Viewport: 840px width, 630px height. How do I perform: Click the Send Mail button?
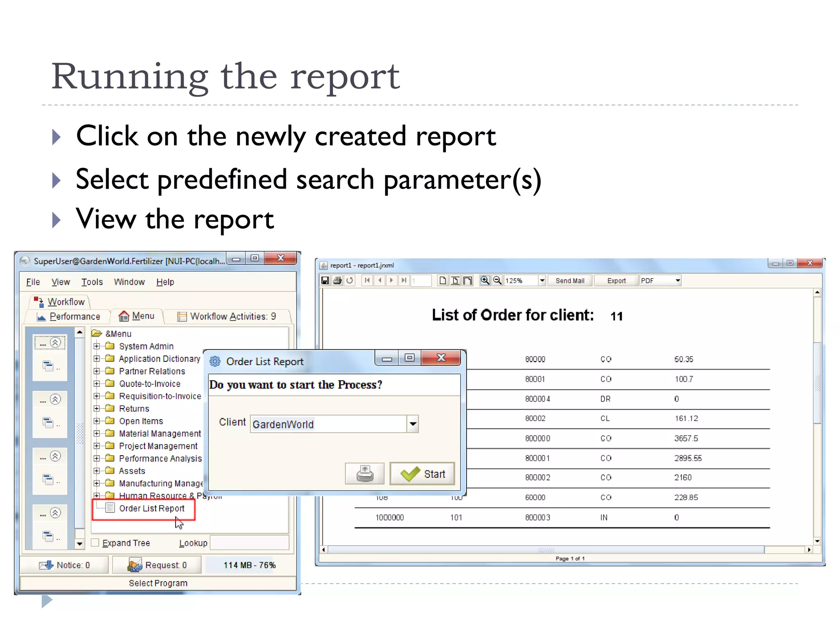[570, 281]
